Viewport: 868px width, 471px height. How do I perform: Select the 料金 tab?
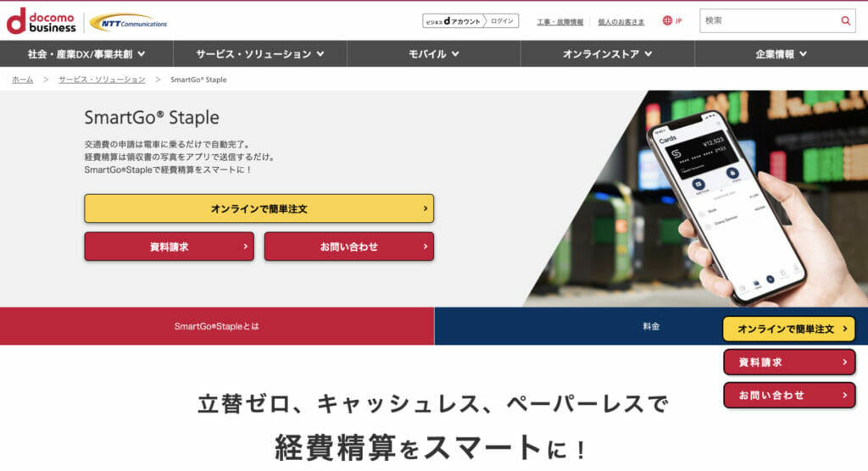(x=651, y=326)
